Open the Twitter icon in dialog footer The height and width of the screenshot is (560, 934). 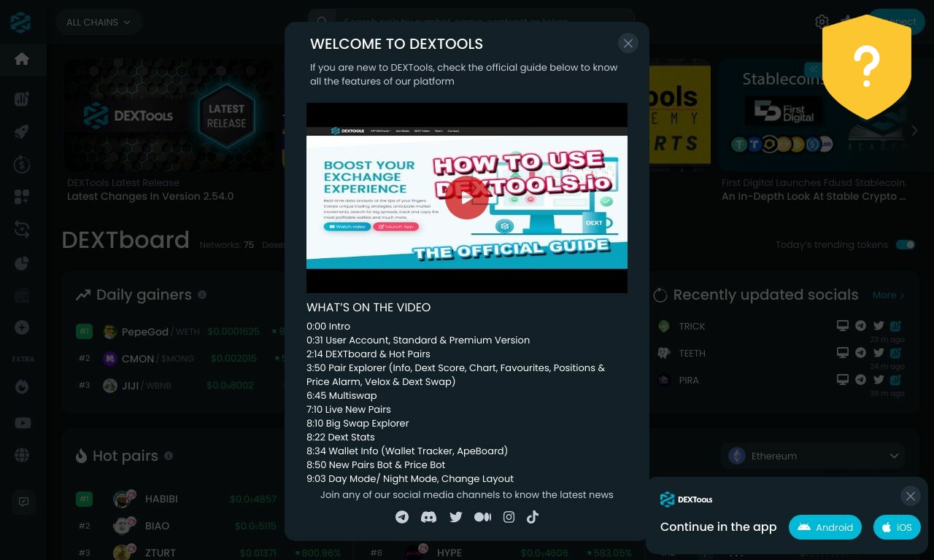click(x=456, y=517)
